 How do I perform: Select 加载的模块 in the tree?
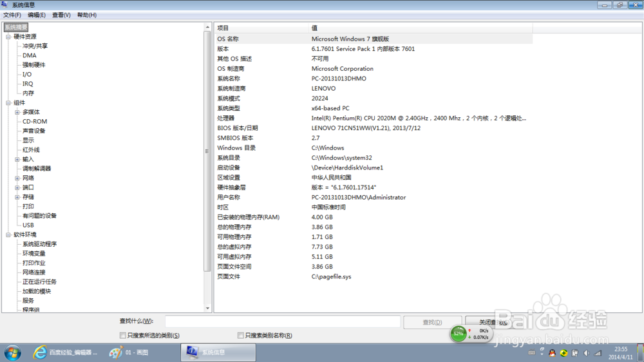click(x=37, y=291)
